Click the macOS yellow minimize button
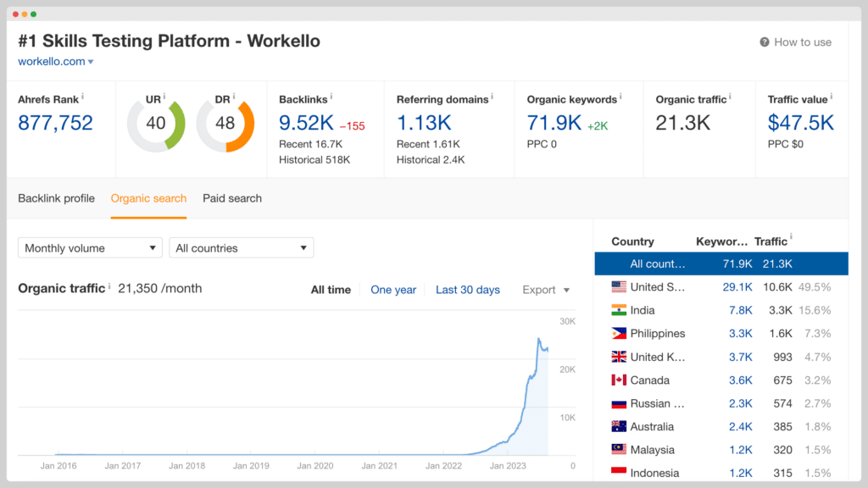The height and width of the screenshot is (488, 868). tap(25, 14)
